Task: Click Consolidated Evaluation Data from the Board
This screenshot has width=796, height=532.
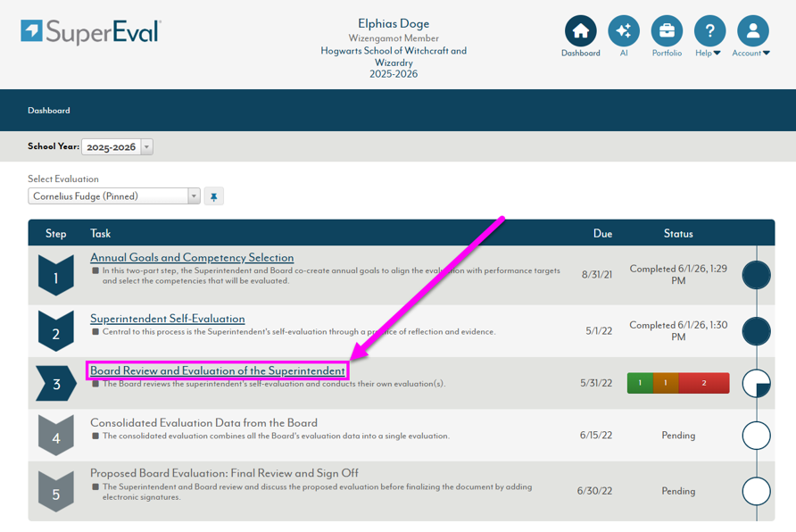Action: point(203,423)
